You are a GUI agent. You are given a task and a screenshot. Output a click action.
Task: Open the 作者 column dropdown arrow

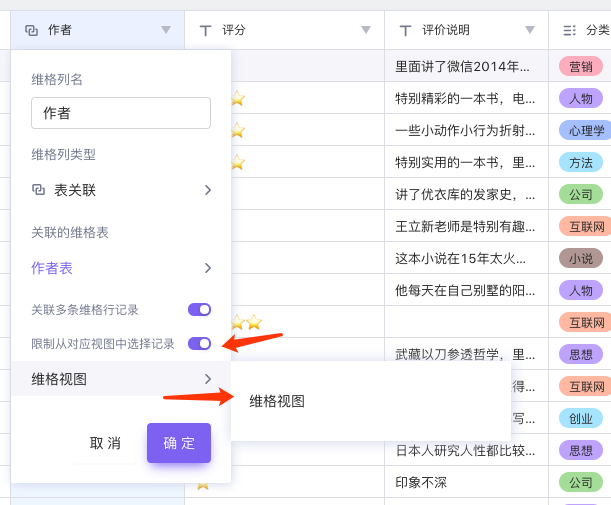pyautogui.click(x=166, y=30)
